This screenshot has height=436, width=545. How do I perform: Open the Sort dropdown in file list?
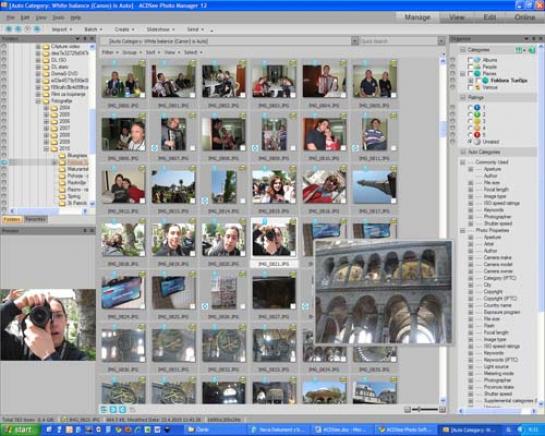[x=152, y=52]
